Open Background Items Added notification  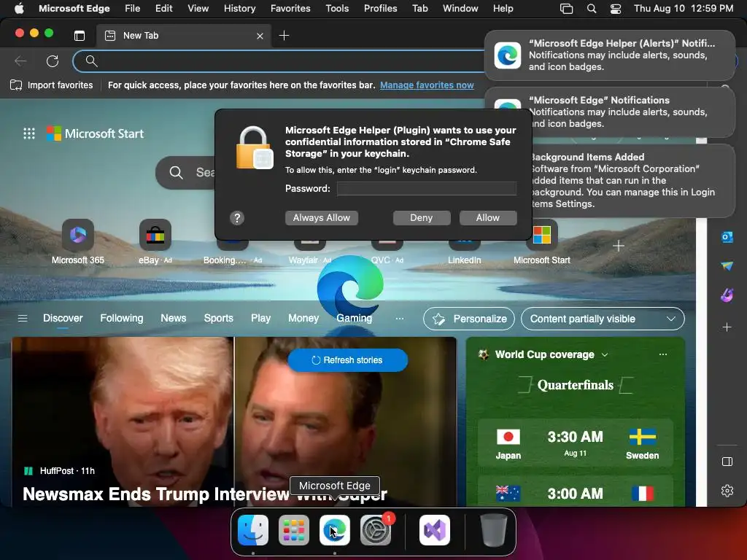[634, 181]
